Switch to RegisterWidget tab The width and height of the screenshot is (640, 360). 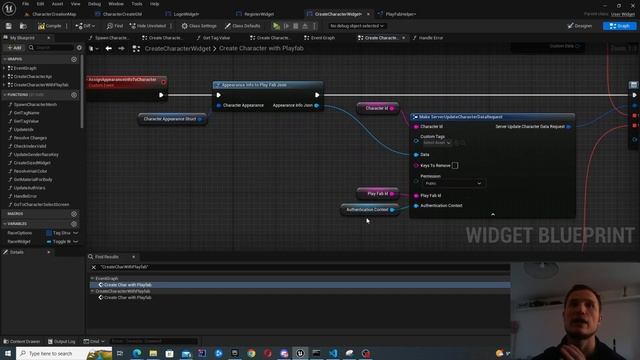pos(256,14)
